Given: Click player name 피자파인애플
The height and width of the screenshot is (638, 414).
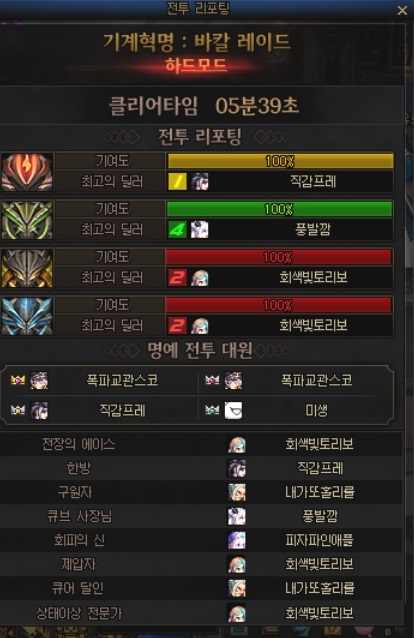Looking at the screenshot, I should click(320, 540).
